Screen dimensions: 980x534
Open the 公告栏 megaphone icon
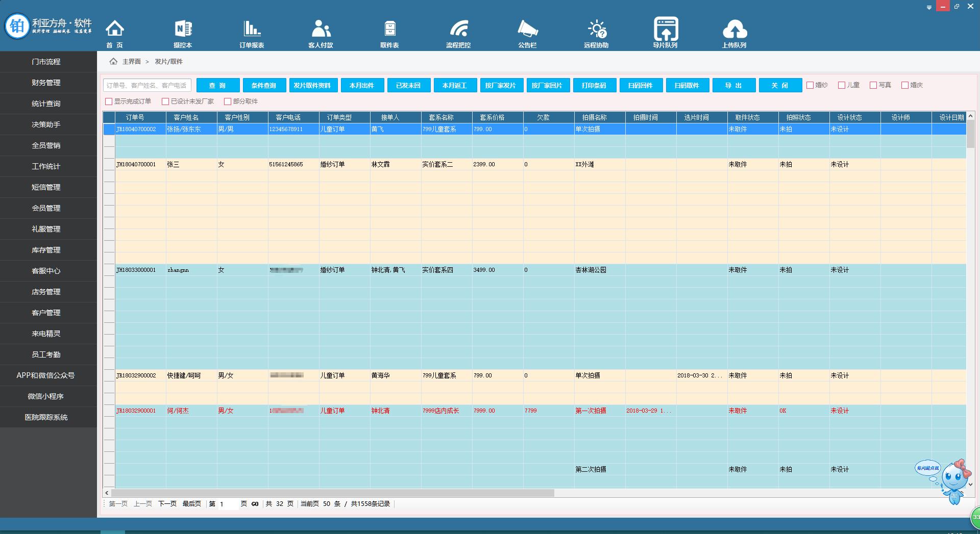[527, 29]
